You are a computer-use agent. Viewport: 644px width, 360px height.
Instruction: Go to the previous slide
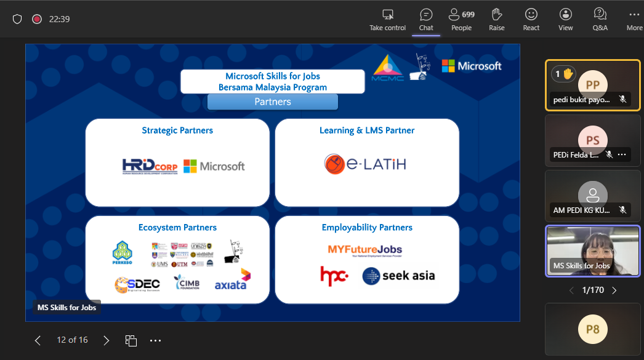[38, 340]
